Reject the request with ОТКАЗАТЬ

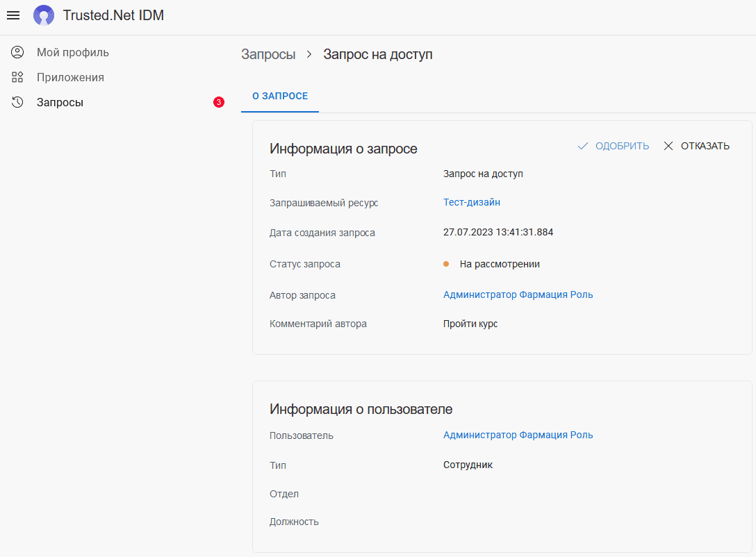click(x=697, y=146)
